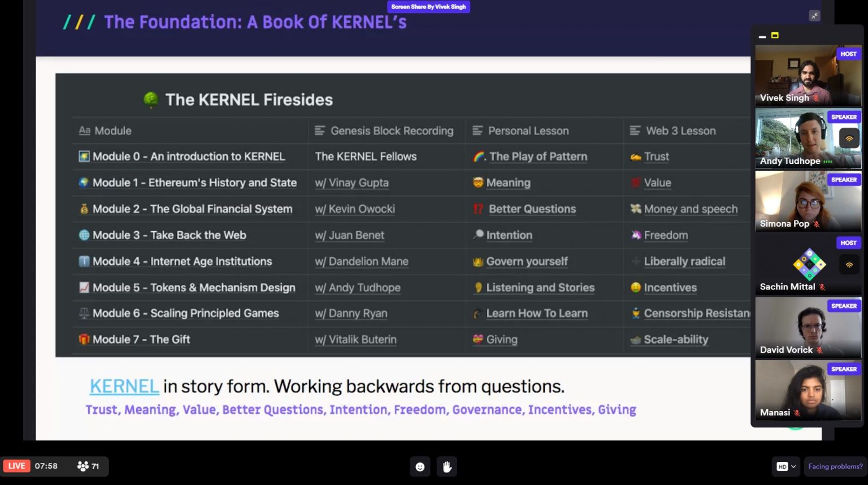Toggle the yellow layout square above the video panel
The width and height of the screenshot is (868, 485).
pos(774,35)
